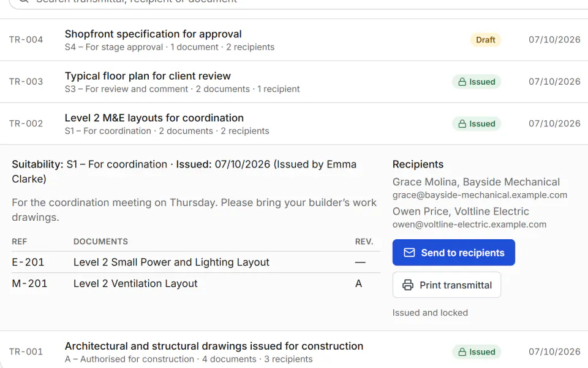Click recipient Grace Molina, Bayside Mechanical
Viewport: 588px width, 368px height.
pyautogui.click(x=476, y=182)
